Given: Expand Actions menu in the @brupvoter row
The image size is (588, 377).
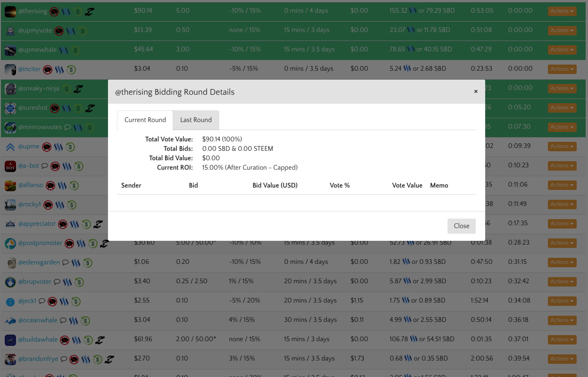Looking at the screenshot, I should pyautogui.click(x=562, y=281).
